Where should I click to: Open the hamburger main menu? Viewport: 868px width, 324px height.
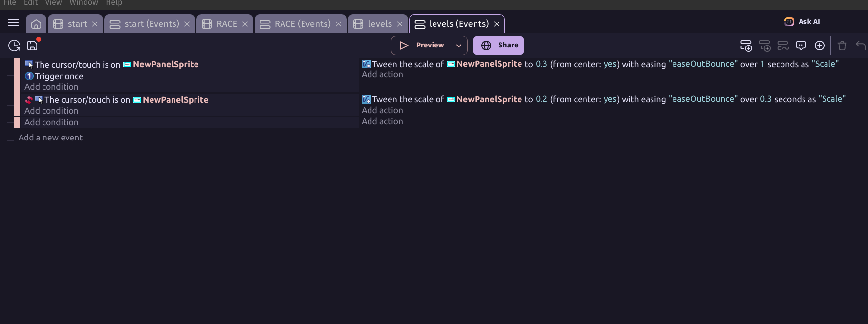coord(13,23)
